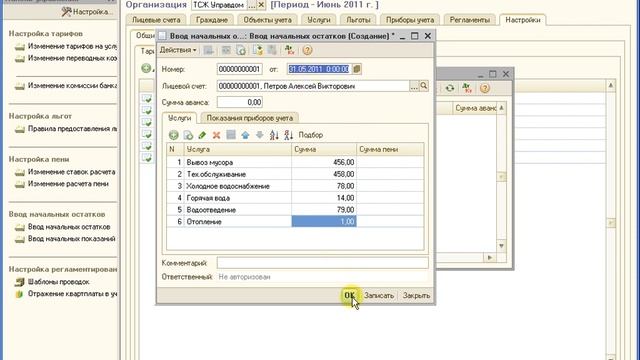Switch to the Льготы tab
Screen dimensions: 640x360
(x=358, y=20)
